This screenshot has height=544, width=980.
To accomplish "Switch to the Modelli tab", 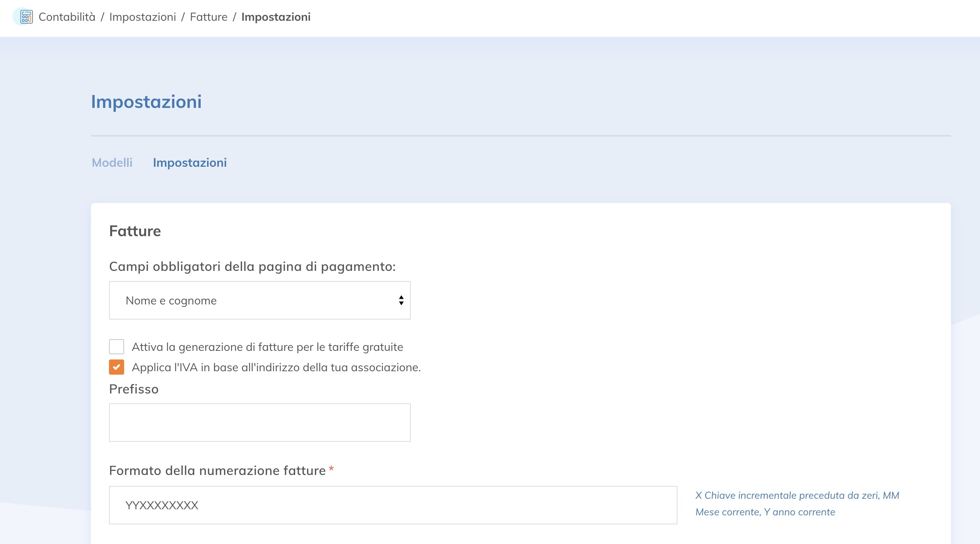I will pyautogui.click(x=112, y=163).
